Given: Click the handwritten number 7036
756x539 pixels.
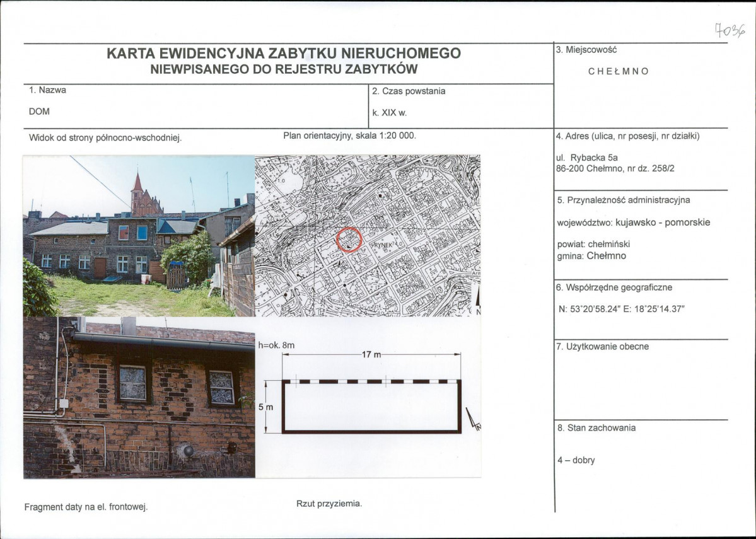Looking at the screenshot, I should coord(730,29).
